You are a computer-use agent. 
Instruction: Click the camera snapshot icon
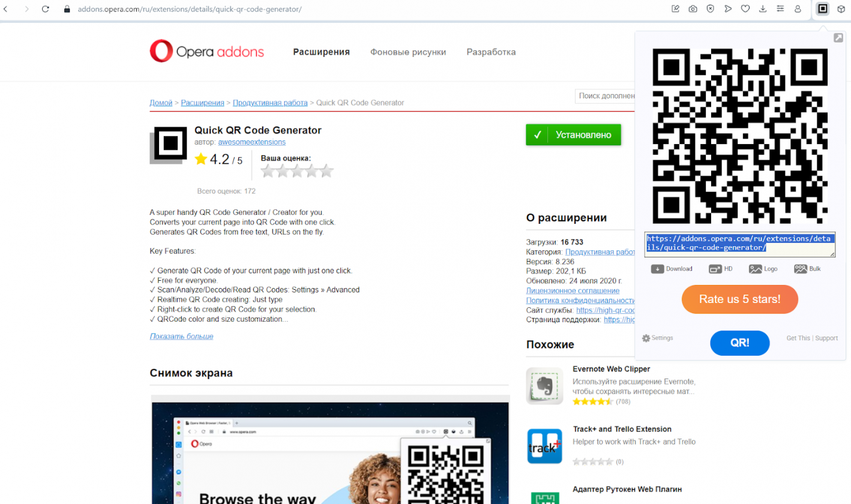tap(693, 9)
